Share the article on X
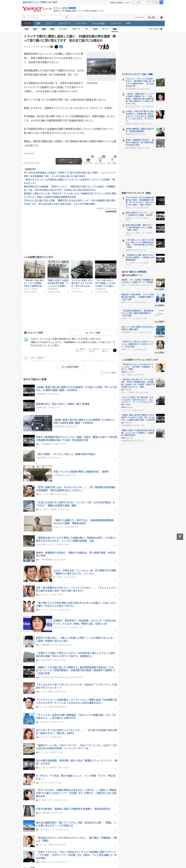186x868 pixels. 56,47
